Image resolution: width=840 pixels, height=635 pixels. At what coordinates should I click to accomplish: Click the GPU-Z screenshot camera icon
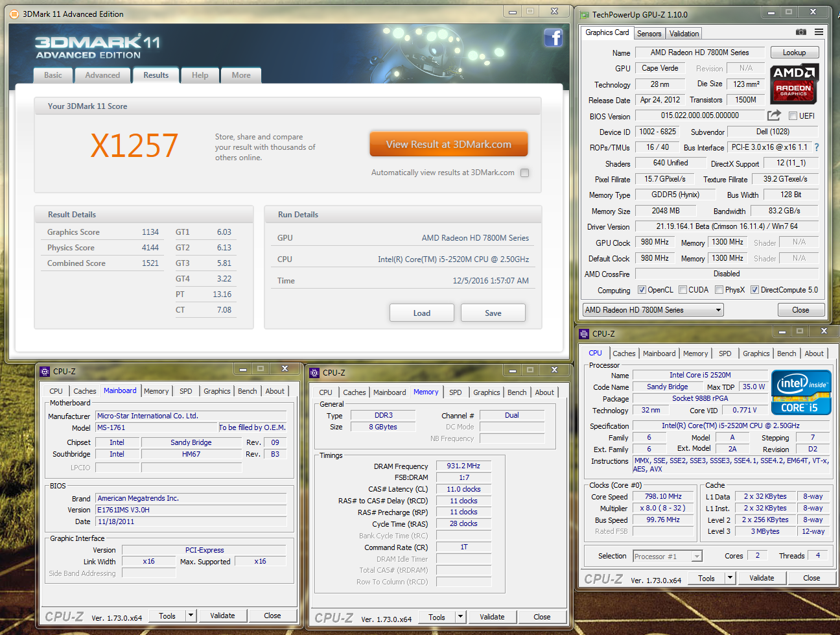[x=801, y=32]
